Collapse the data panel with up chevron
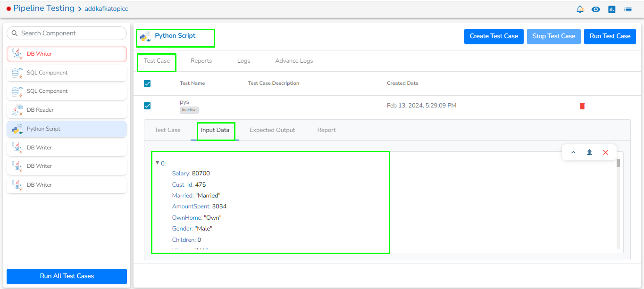 click(573, 152)
